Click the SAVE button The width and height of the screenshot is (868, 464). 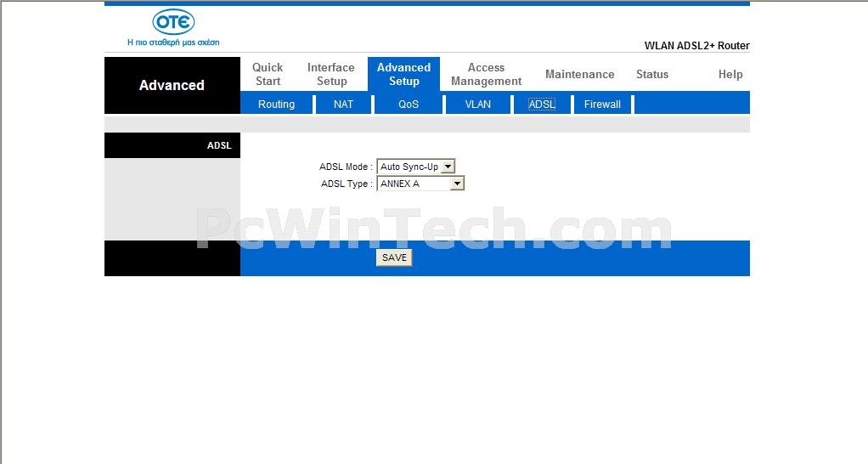click(x=394, y=257)
